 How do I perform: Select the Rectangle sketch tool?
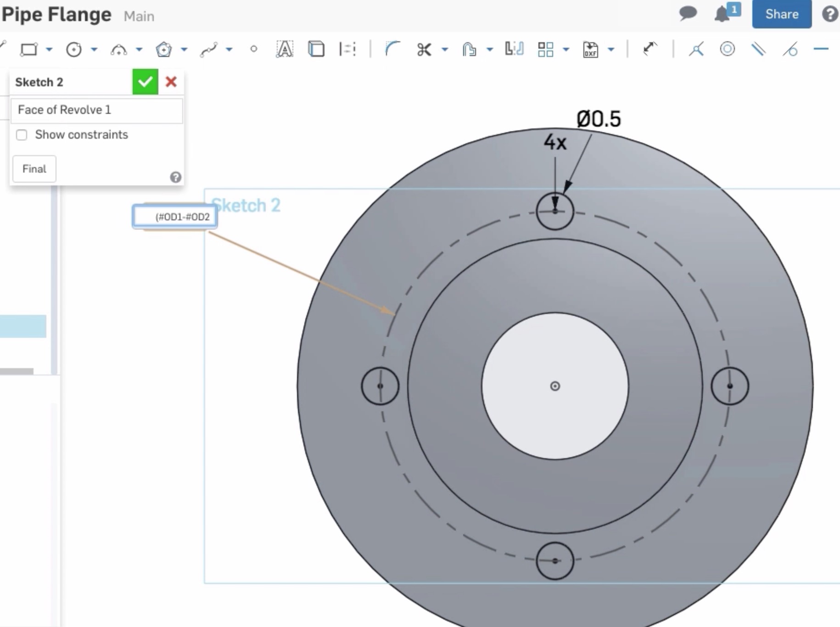28,49
